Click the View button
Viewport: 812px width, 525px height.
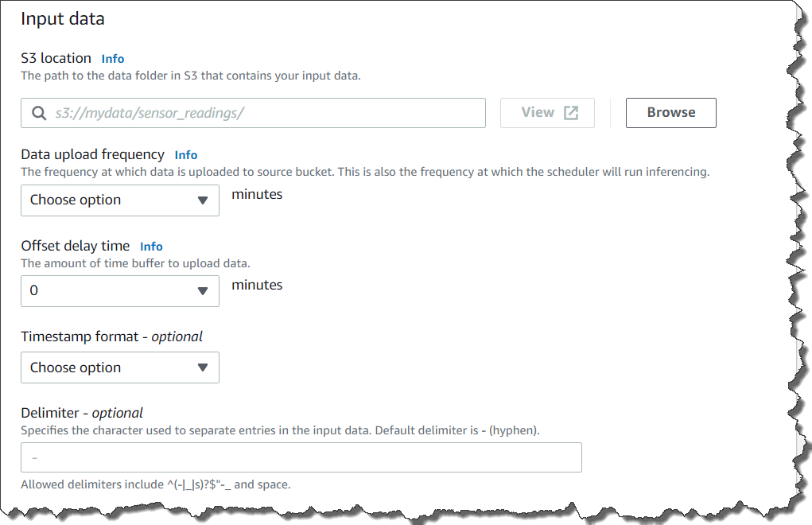pos(547,112)
